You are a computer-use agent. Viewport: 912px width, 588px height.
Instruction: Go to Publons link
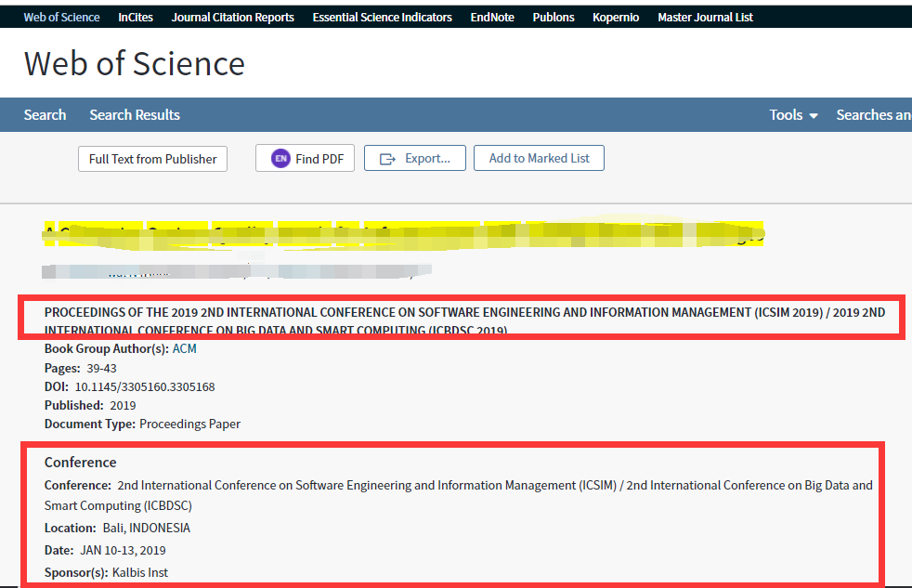(554, 18)
